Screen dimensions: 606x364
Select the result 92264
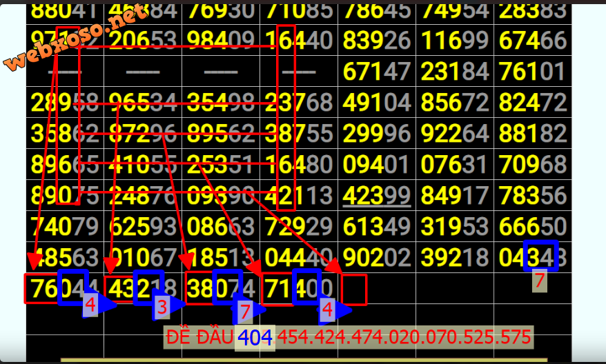455,134
